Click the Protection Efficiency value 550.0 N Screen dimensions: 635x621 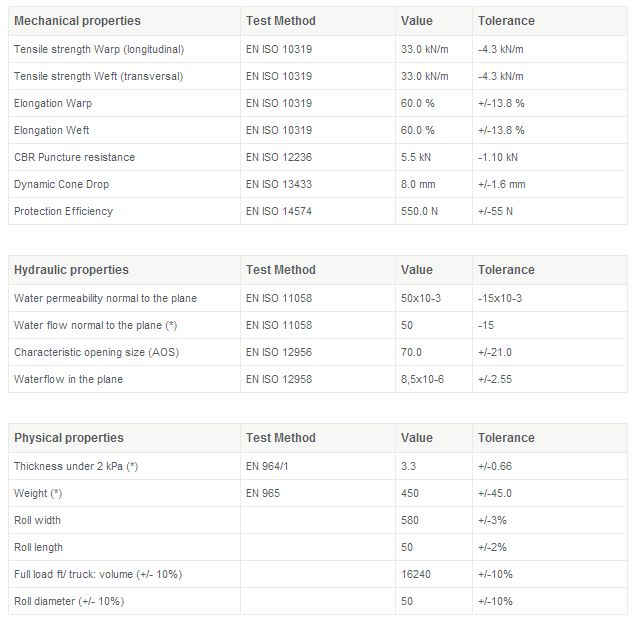(421, 211)
